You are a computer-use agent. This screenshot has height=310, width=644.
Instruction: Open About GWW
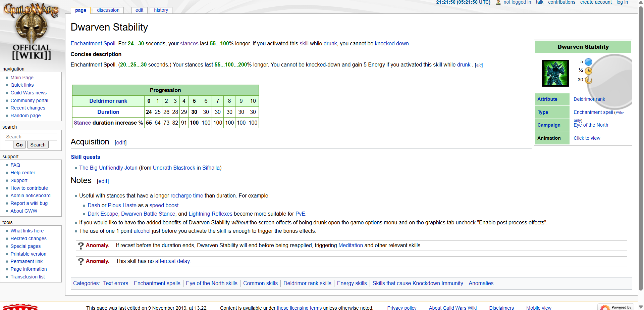(x=24, y=211)
